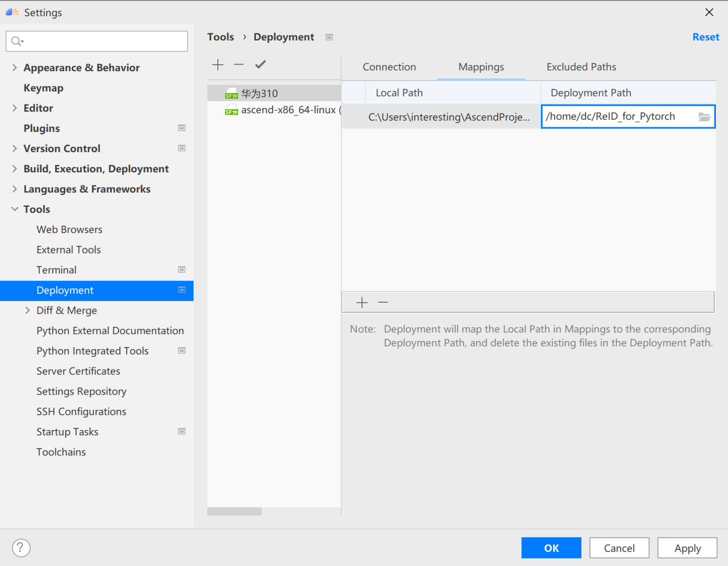Screen dimensions: 728x566
Task: Add a new deployment server with plus icon
Action: click(217, 65)
